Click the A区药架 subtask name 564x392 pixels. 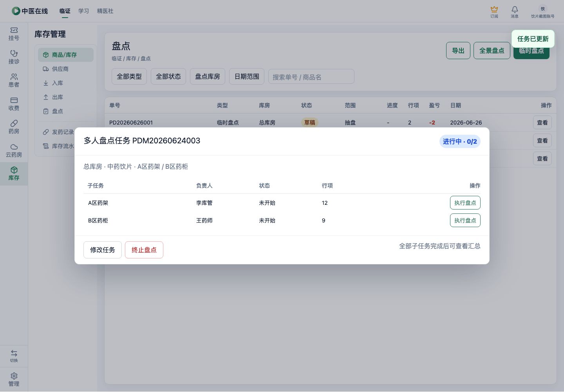click(x=98, y=203)
